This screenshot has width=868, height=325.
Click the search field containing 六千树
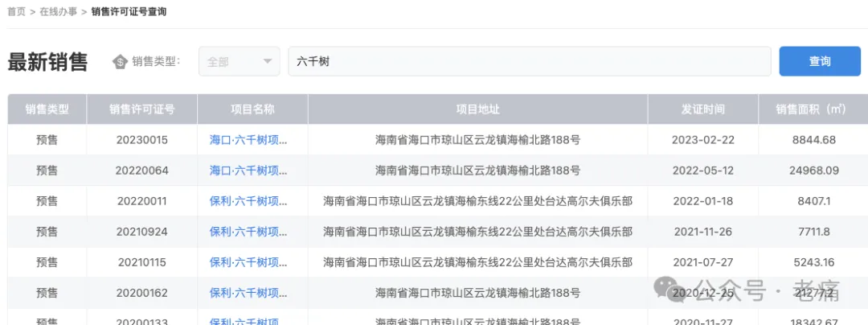coord(529,61)
